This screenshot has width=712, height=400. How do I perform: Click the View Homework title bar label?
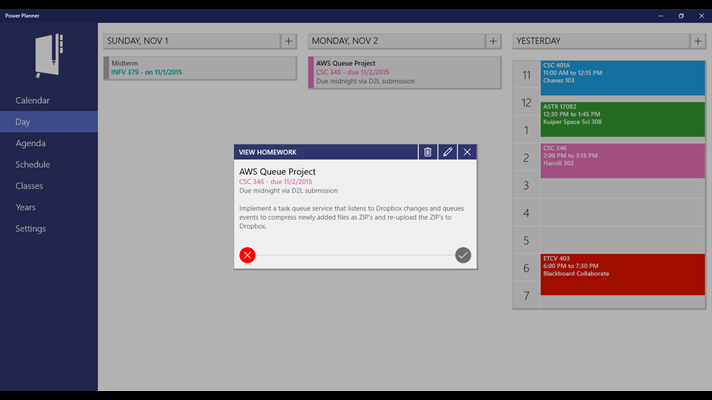tap(267, 152)
